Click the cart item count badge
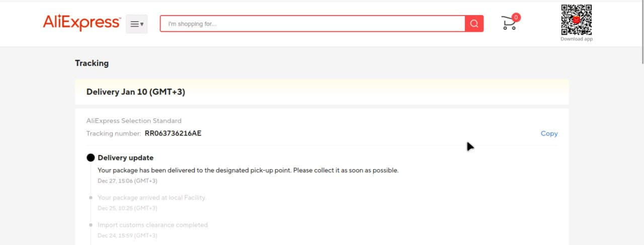Viewport: 644px width, 245px height. click(516, 17)
